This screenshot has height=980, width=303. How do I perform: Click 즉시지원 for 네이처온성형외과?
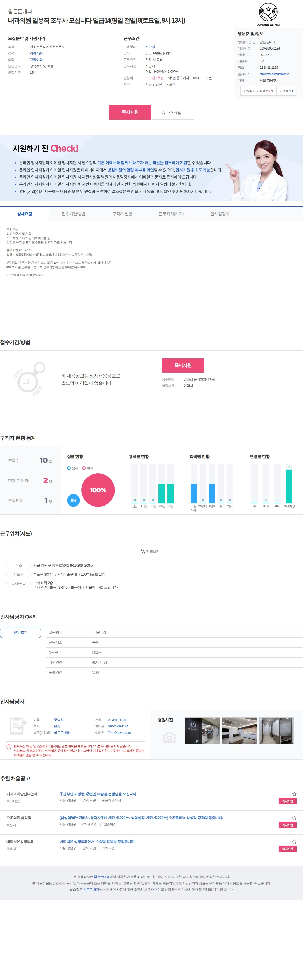pos(287,849)
